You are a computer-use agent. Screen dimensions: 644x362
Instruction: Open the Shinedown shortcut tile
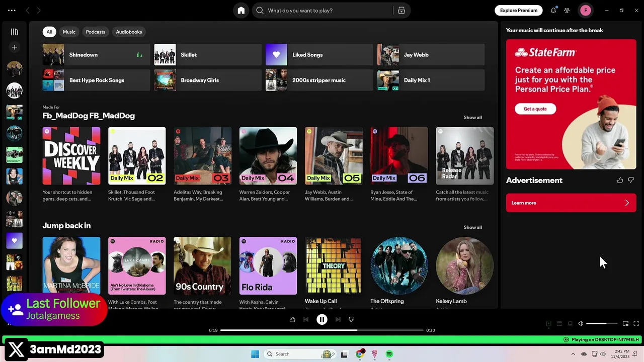tap(96, 55)
